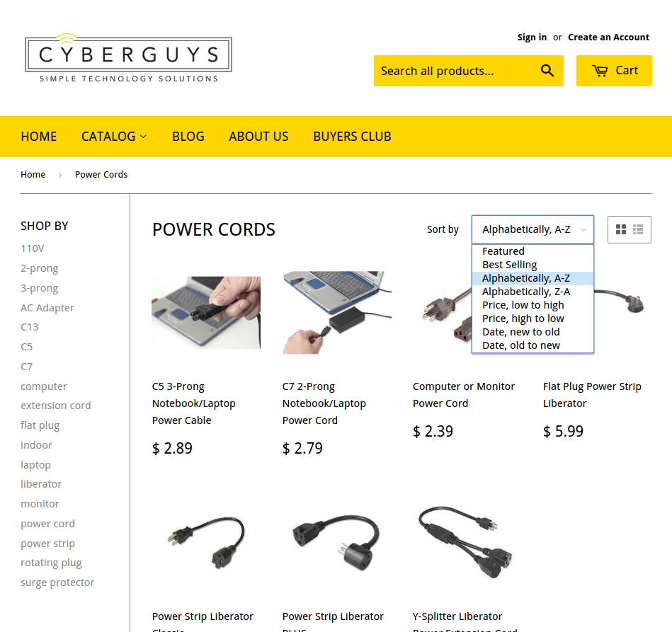The image size is (672, 632).
Task: Filter by 'extension cord' tag
Action: pos(56,406)
